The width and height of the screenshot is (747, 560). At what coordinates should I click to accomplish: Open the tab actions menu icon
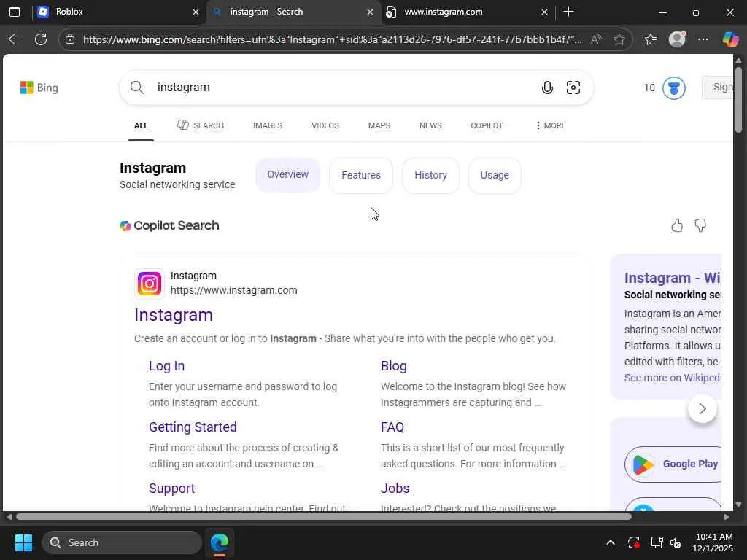click(15, 12)
